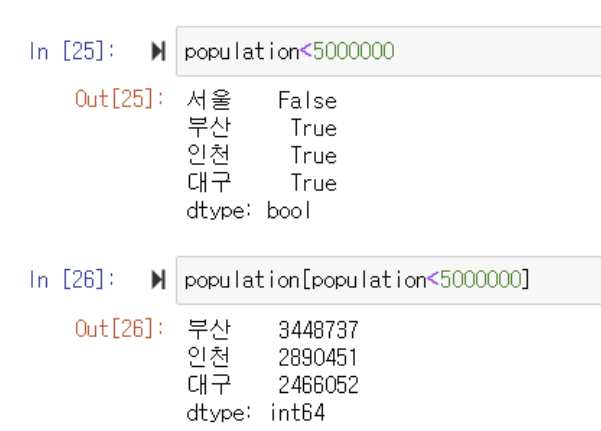This screenshot has height=431, width=601.
Task: Click the 서울 False output row
Action: pos(262,100)
